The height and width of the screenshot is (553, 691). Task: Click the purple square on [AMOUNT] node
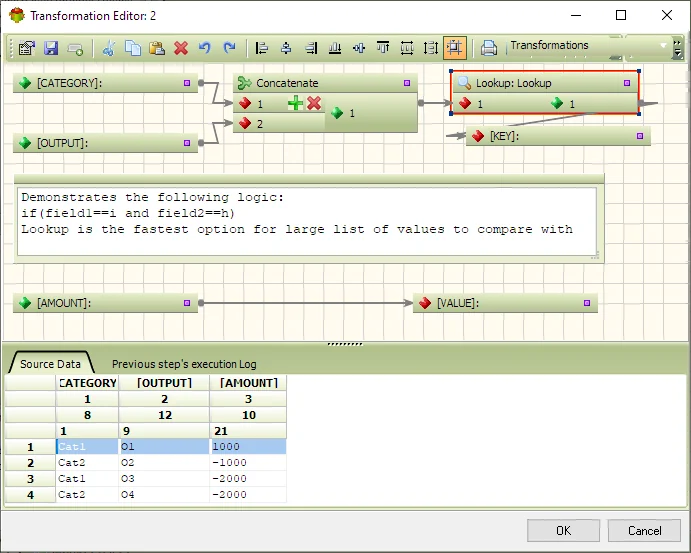point(187,303)
